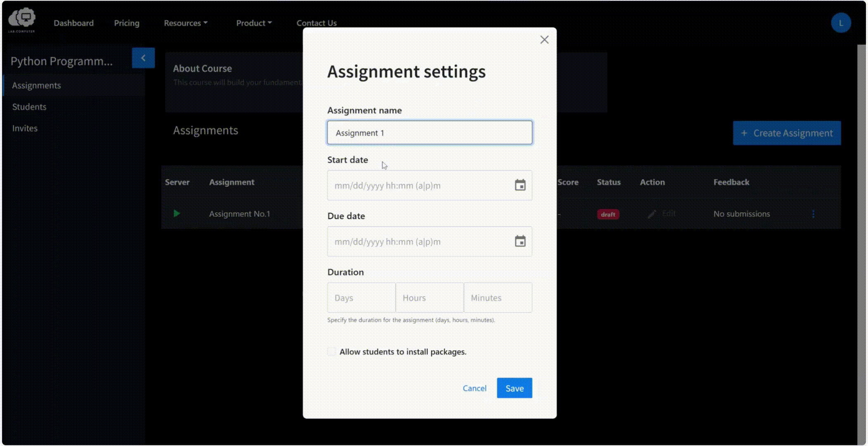Expand the Resources dropdown
This screenshot has width=868, height=446.
pyautogui.click(x=186, y=23)
